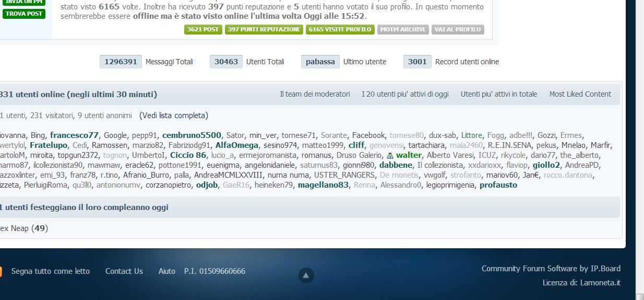The width and height of the screenshot is (644, 300).
Task: Open user Alberto Varesi's profile
Action: pyautogui.click(x=450, y=155)
